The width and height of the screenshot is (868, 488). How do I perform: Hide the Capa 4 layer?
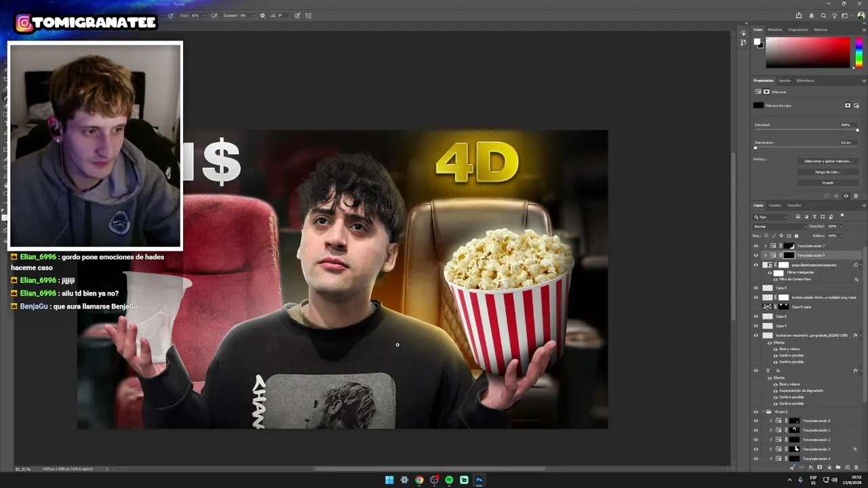tap(756, 326)
